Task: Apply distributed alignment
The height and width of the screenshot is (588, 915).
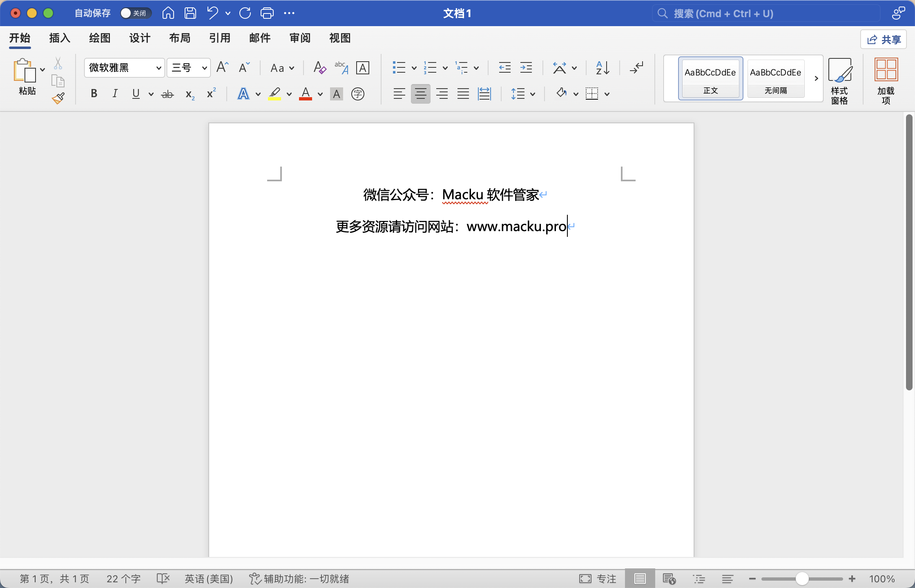Action: tap(484, 94)
